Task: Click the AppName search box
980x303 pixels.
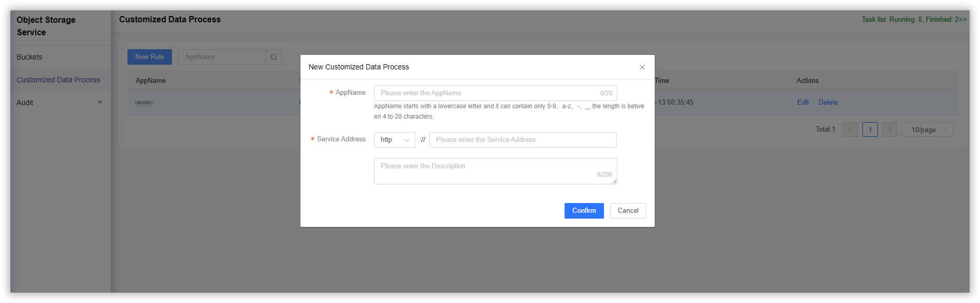Action: (222, 57)
